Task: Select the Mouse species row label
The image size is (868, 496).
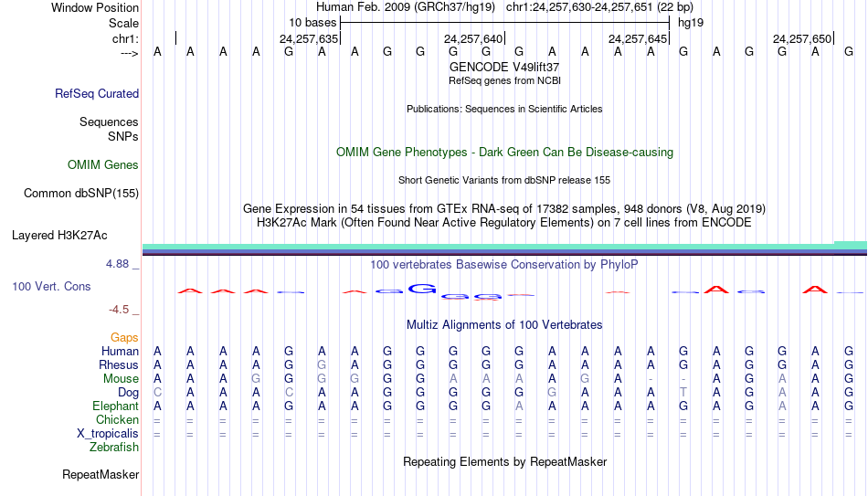Action: pos(121,379)
